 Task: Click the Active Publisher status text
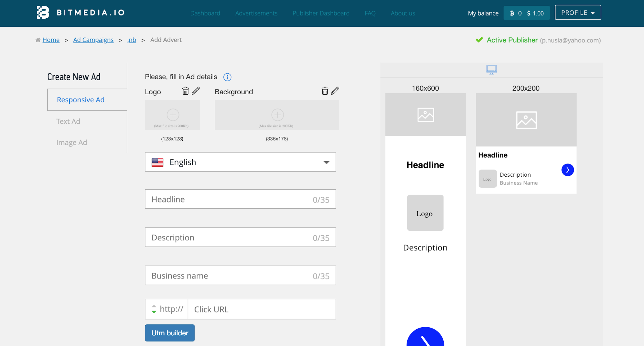512,40
